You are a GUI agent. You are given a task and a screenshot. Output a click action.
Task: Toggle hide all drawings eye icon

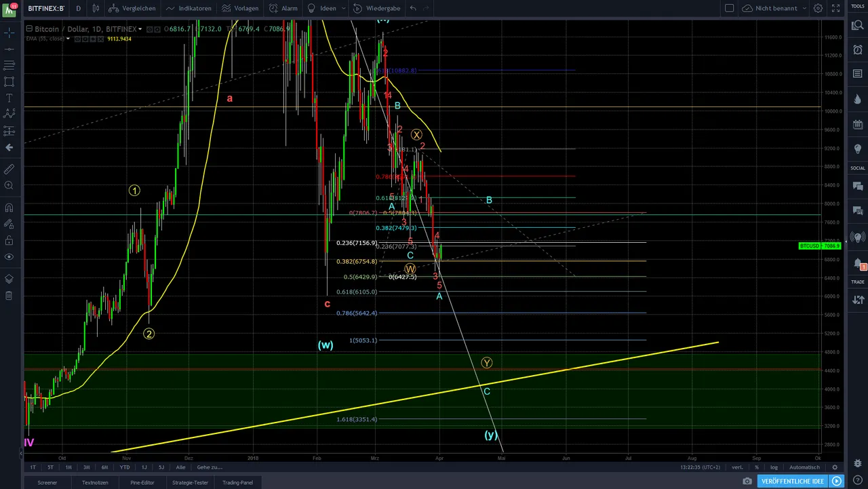(x=9, y=256)
